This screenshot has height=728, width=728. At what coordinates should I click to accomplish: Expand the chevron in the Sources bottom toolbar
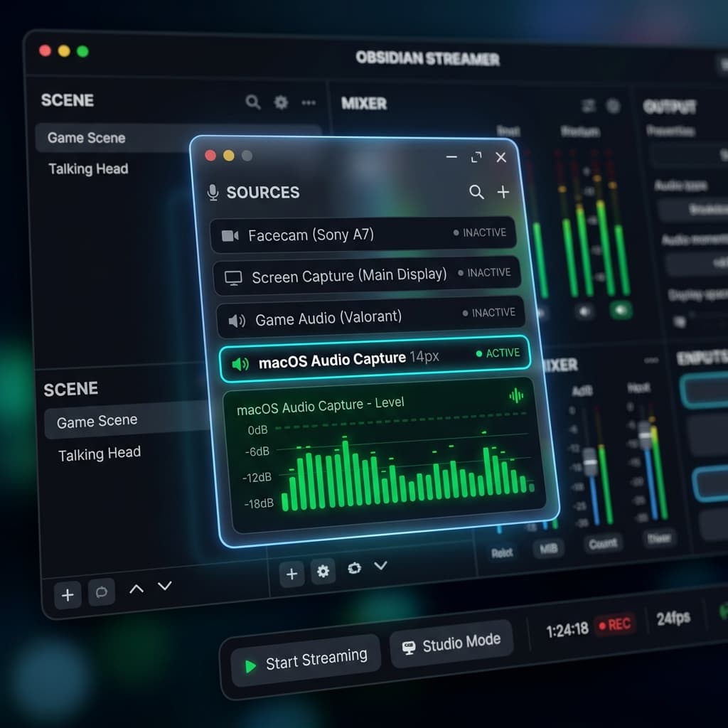tap(381, 567)
